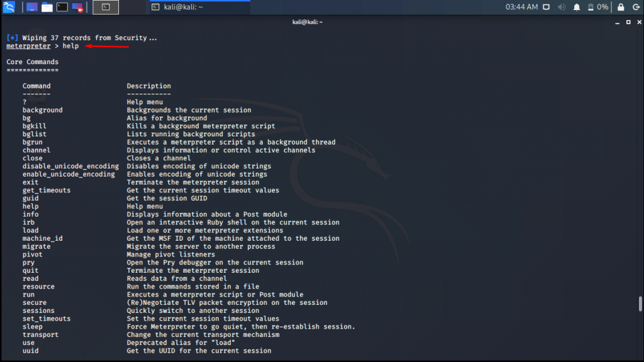Maximize the kali@kali terminal window
This screenshot has width=644, height=362.
click(x=628, y=22)
